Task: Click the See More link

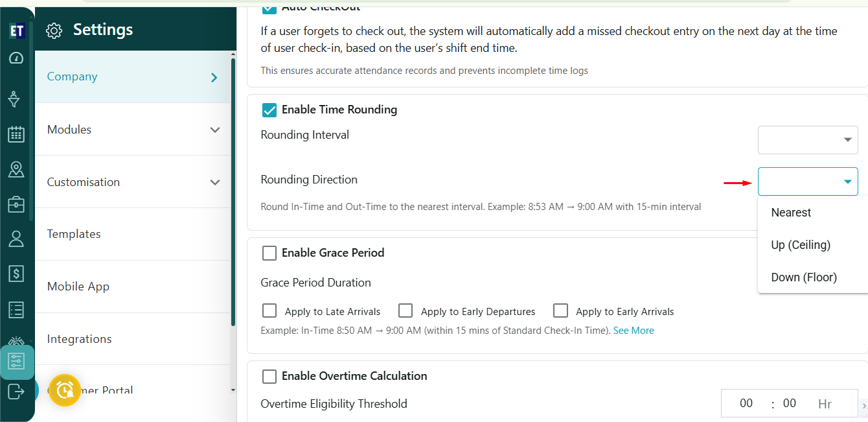Action: coord(633,331)
